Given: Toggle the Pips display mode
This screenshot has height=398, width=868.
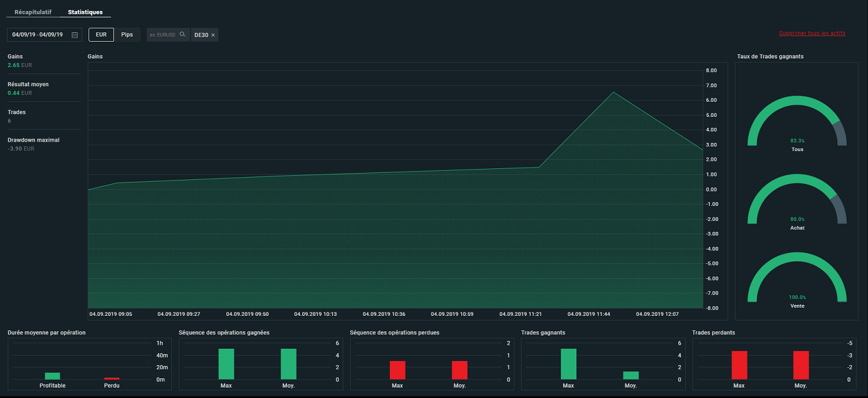Looking at the screenshot, I should [x=127, y=35].
